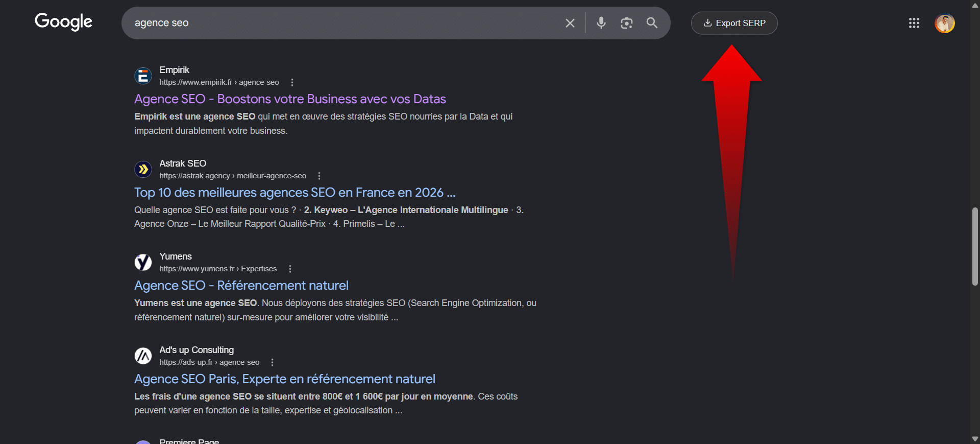Click snippet 'Empirik est une agence SEO'
This screenshot has height=444, width=980.
pos(194,116)
